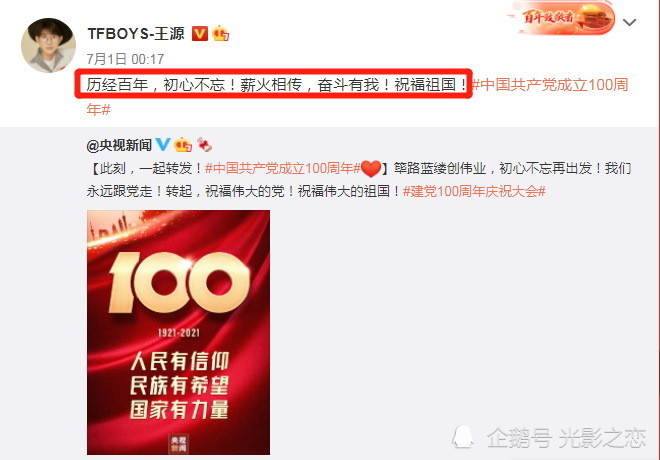This screenshot has width=660, height=460.
Task: Enlarge the red 100 anniversary poster image
Action: [178, 332]
